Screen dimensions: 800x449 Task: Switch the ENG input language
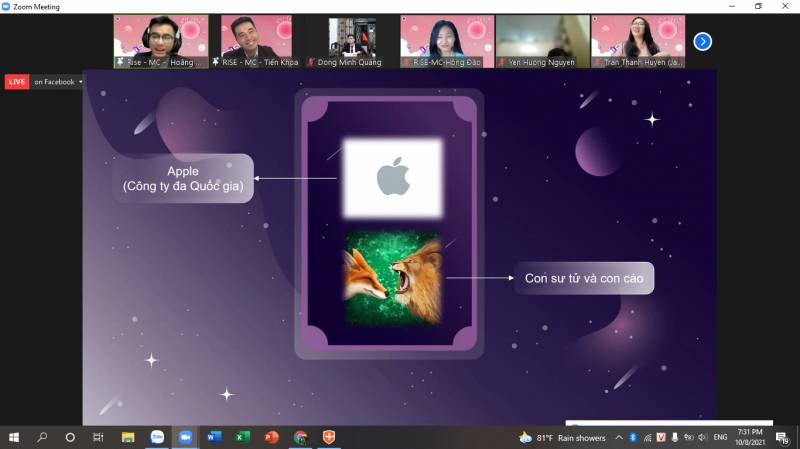tap(719, 437)
